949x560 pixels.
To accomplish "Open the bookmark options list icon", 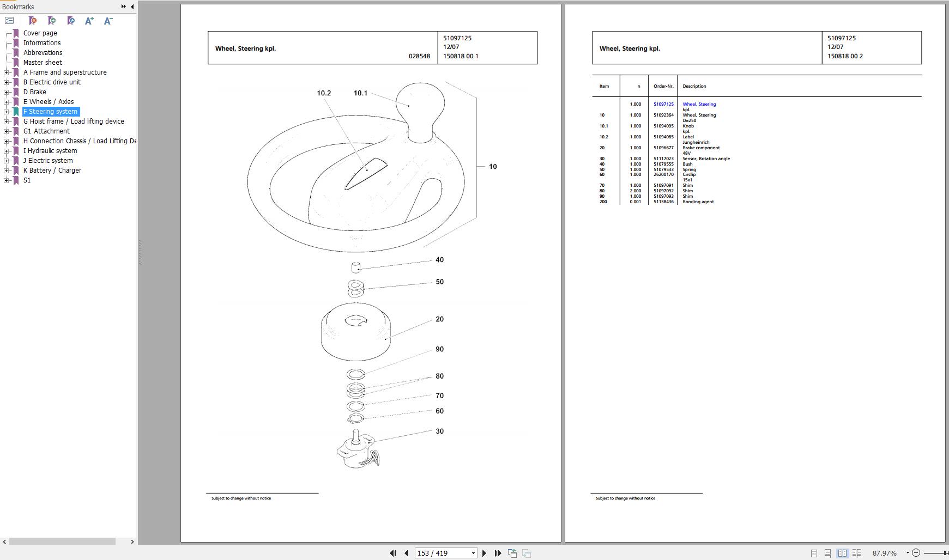I will pyautogui.click(x=9, y=21).
